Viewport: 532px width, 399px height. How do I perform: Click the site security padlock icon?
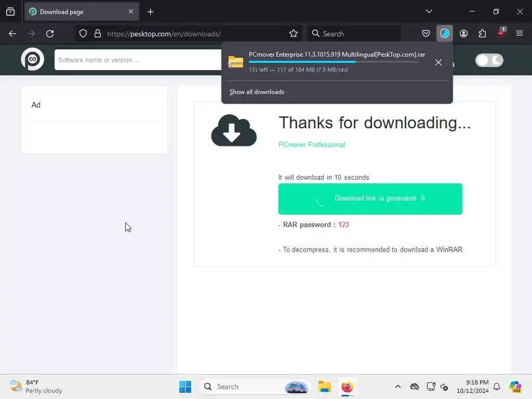pyautogui.click(x=98, y=34)
